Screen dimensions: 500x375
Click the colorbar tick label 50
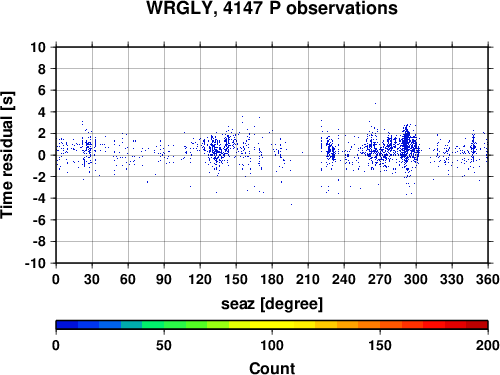click(164, 345)
